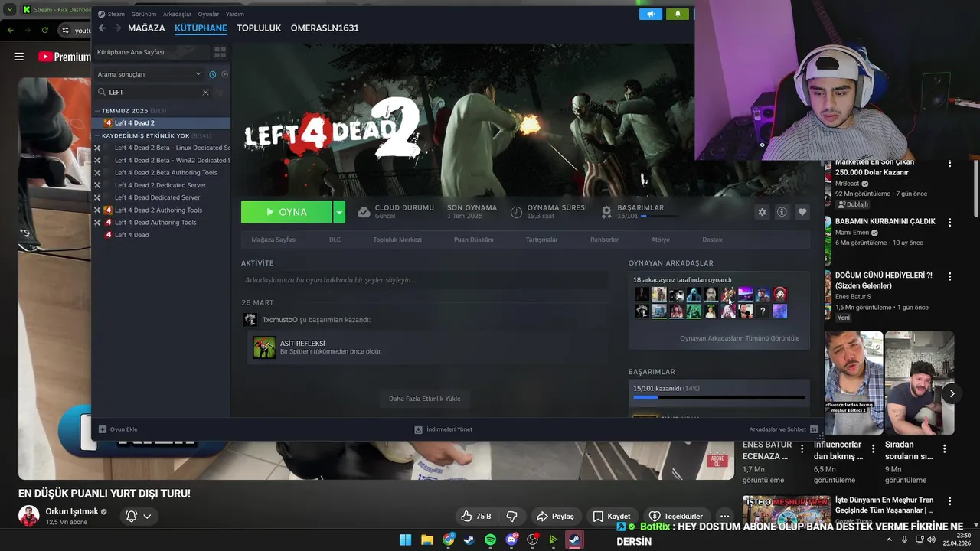The height and width of the screenshot is (551, 980).
Task: Click YouTube Kaydet button
Action: 611,516
